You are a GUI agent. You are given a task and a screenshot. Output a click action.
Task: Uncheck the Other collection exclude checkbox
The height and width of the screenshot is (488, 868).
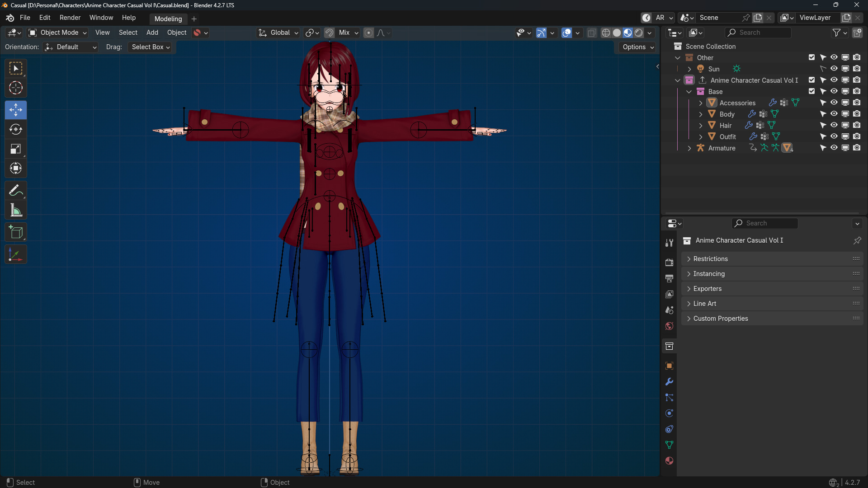tap(811, 57)
